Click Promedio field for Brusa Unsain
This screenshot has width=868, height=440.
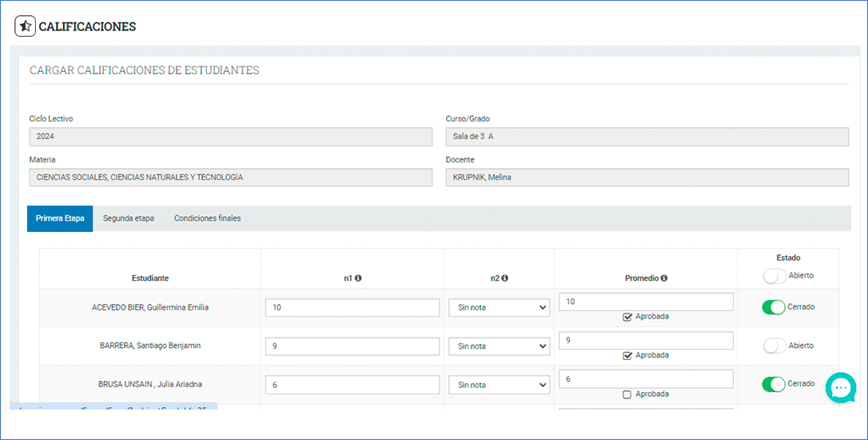click(x=646, y=379)
